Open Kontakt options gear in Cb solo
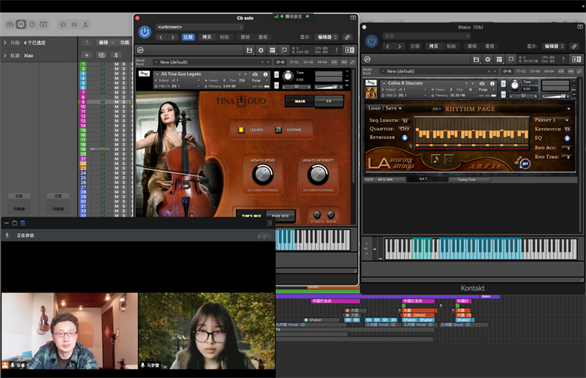This screenshot has height=378, width=586. [x=261, y=50]
